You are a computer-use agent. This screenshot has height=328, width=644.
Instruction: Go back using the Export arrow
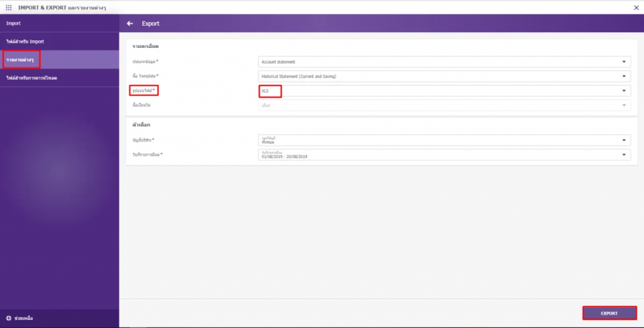click(130, 23)
